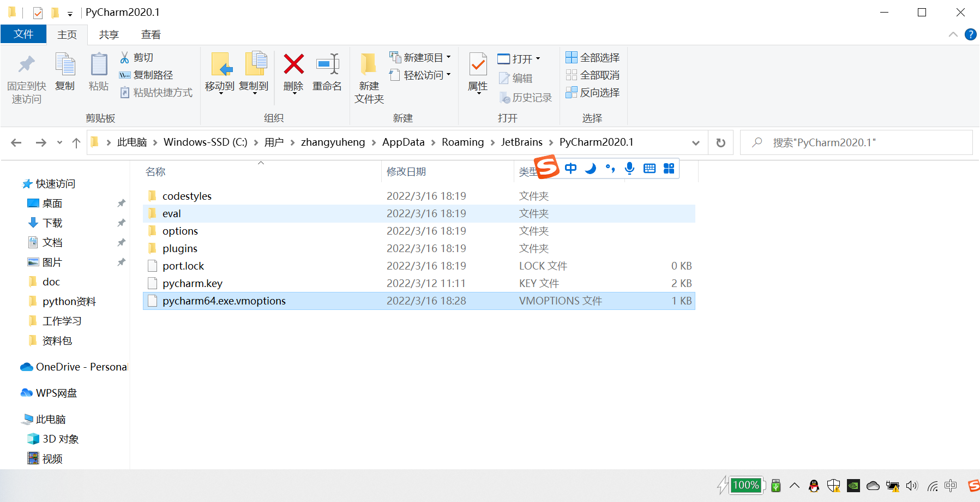Click the red Delete (删除) icon
Image resolution: width=980 pixels, height=502 pixels.
coord(293,64)
